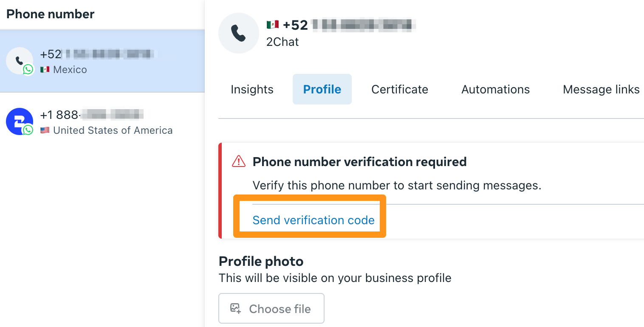Click the WhatsApp badge on the Mexico number

coord(28,69)
